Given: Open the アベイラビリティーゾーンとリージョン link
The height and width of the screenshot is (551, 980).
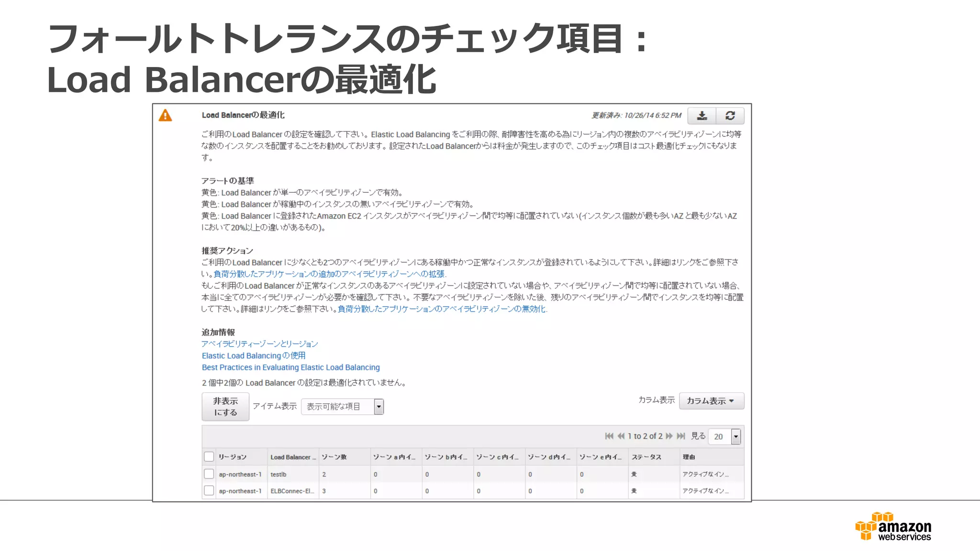Looking at the screenshot, I should [259, 344].
